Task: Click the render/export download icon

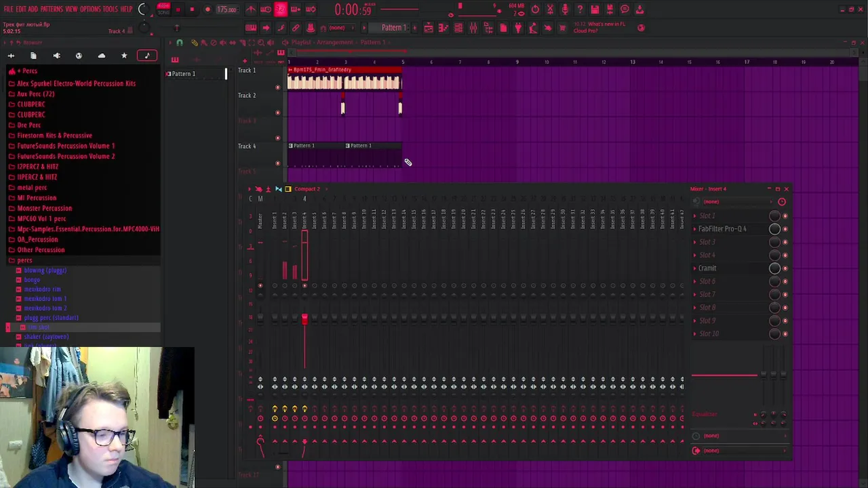Action: tap(639, 9)
